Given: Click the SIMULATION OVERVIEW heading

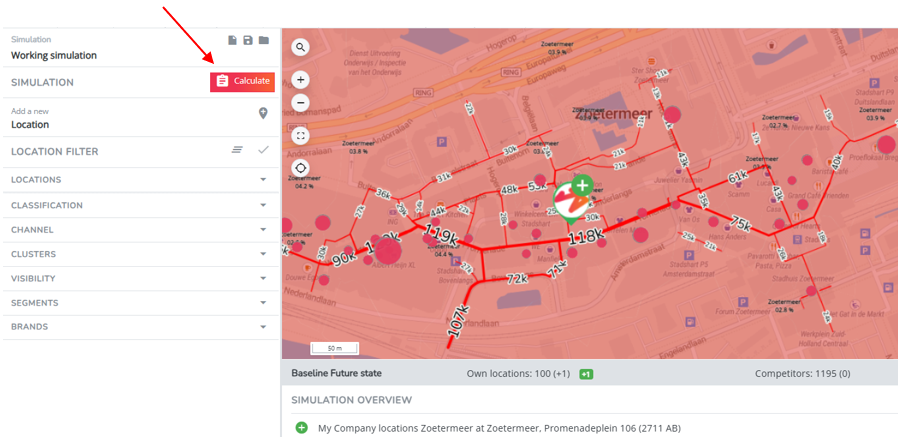Looking at the screenshot, I should coord(352,400).
